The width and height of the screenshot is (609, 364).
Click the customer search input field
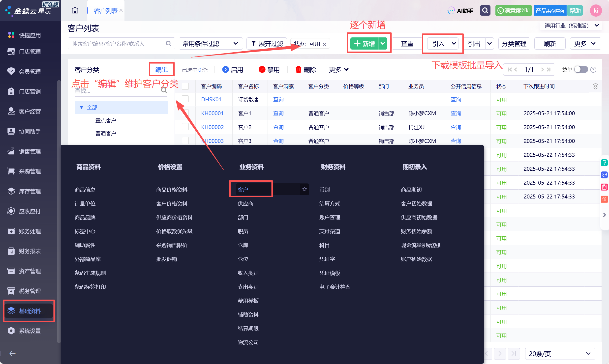(121, 44)
